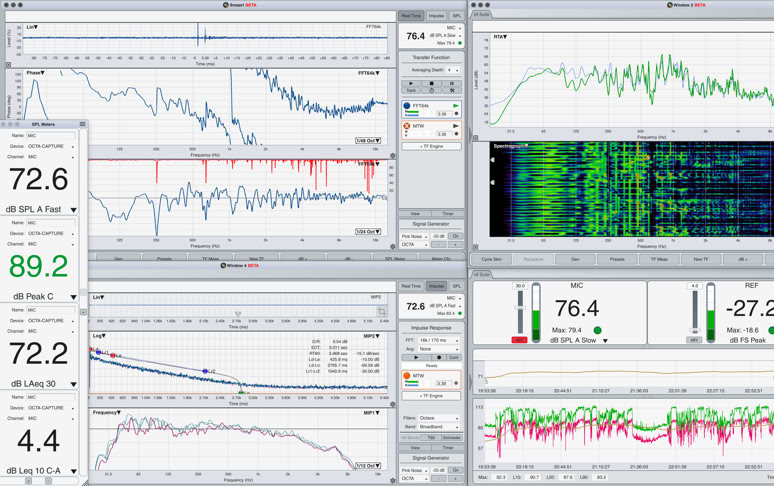
Task: Adjust the MIC input gain slider
Action: pos(519,309)
